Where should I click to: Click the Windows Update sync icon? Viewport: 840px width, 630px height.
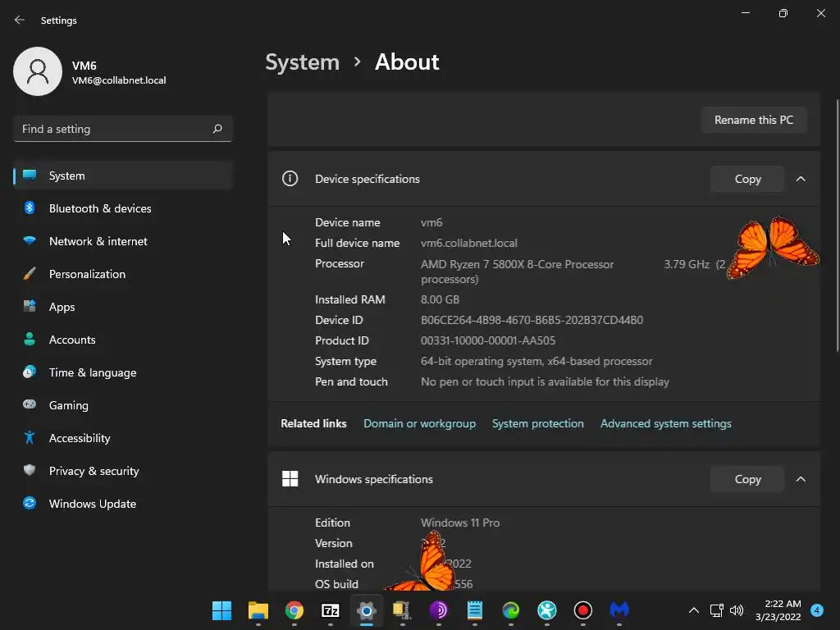[30, 503]
